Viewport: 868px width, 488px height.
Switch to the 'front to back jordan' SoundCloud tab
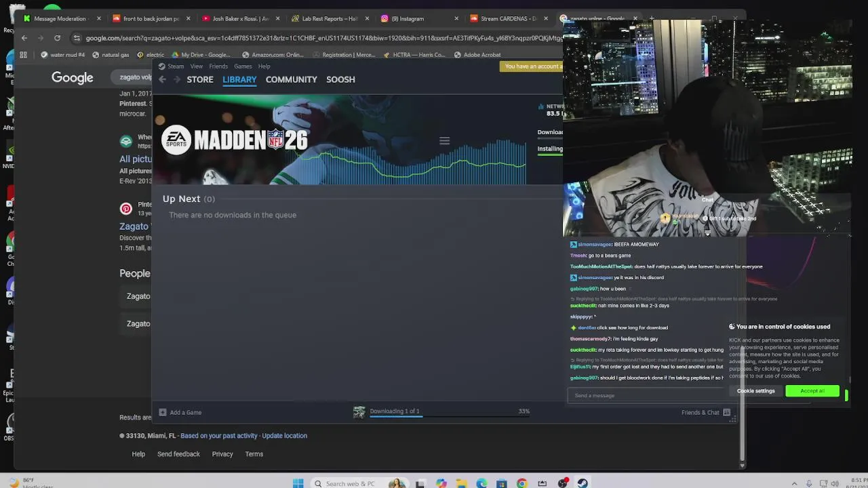[x=151, y=18]
